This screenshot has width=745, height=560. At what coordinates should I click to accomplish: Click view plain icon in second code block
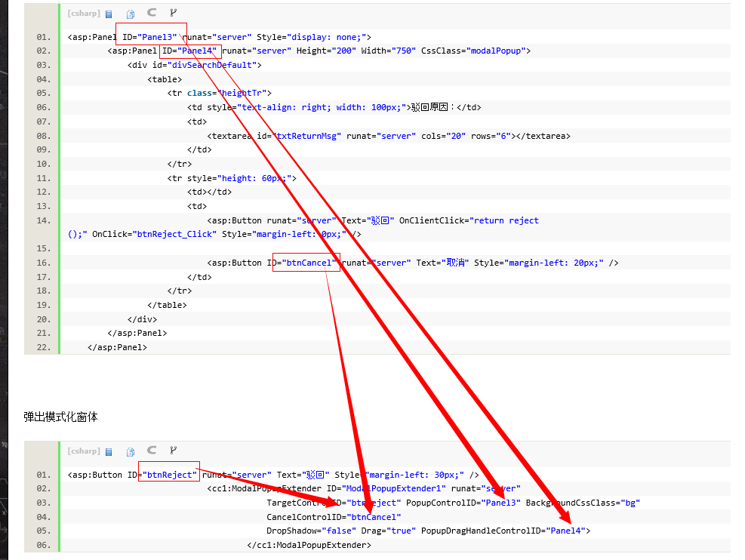tap(109, 452)
